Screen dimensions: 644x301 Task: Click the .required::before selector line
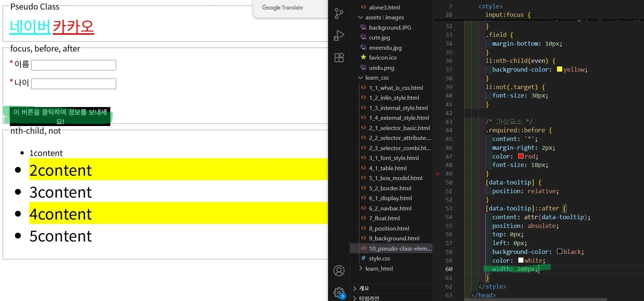tap(519, 130)
